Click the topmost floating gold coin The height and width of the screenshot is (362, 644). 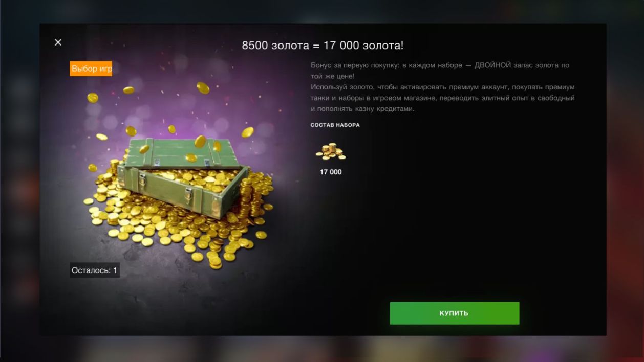point(203,88)
